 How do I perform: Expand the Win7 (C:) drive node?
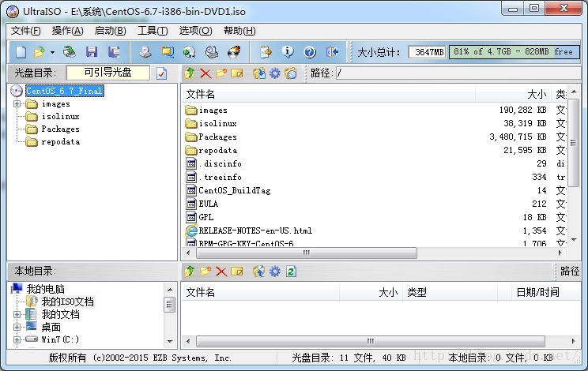pyautogui.click(x=17, y=339)
